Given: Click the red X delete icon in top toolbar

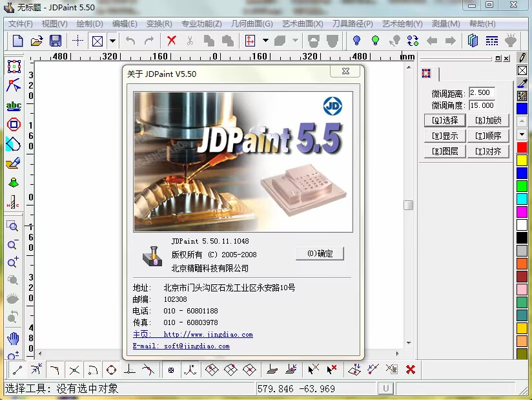Looking at the screenshot, I should click(x=172, y=41).
